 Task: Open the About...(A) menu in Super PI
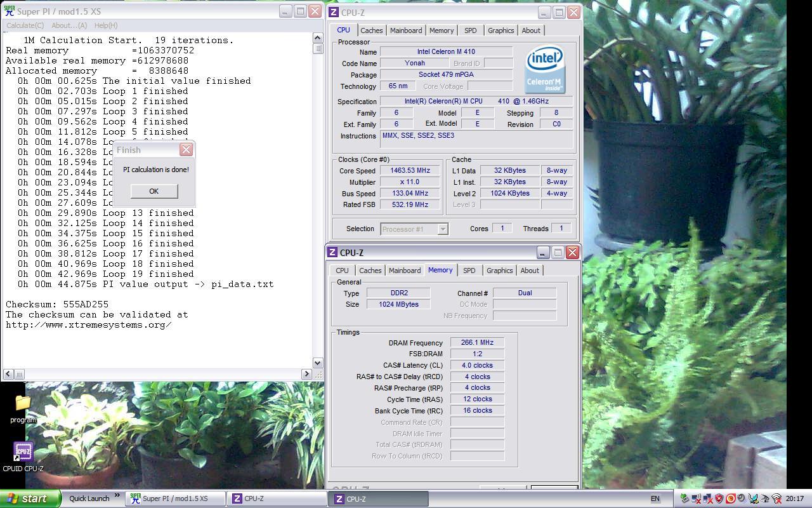(69, 25)
